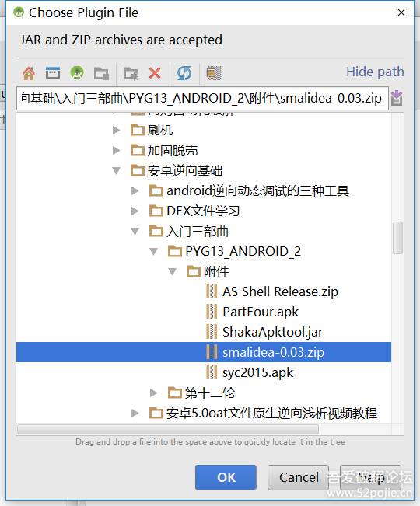
Task: Collapse PYG13_ANDROID_2 folder arrow
Action: point(154,251)
